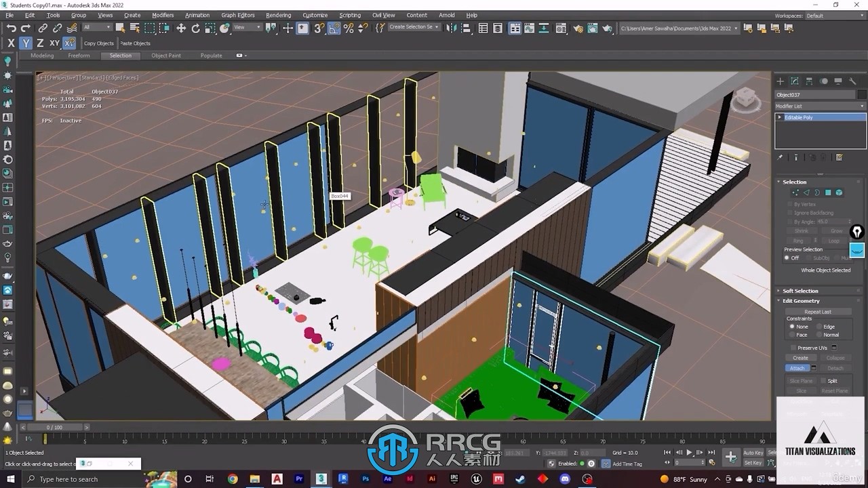
Task: Restrict transform to XY plane
Action: [x=54, y=43]
